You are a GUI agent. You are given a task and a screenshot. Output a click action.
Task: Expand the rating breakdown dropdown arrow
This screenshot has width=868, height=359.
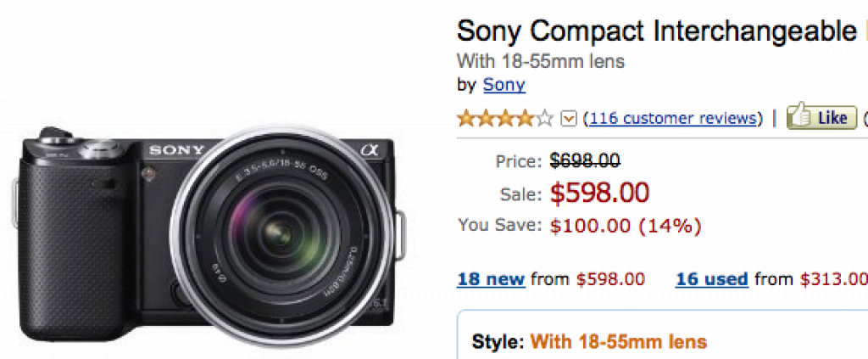click(x=569, y=118)
